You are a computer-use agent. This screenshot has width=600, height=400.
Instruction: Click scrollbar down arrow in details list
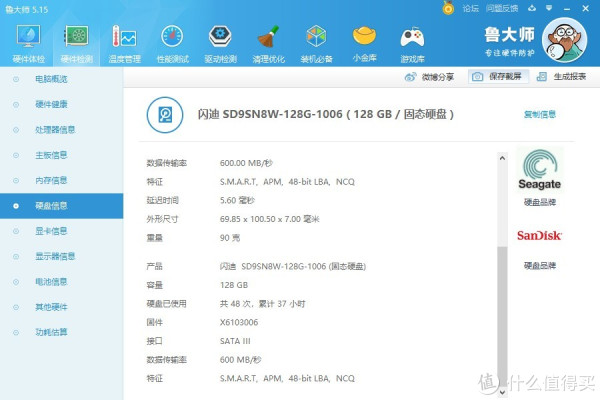(x=502, y=392)
